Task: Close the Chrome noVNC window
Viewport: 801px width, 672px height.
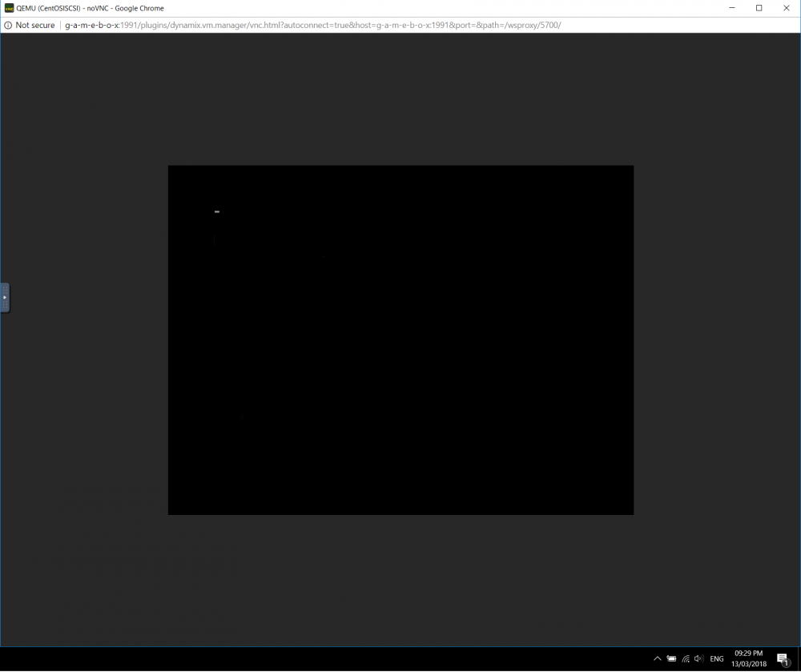Action: pos(787,8)
